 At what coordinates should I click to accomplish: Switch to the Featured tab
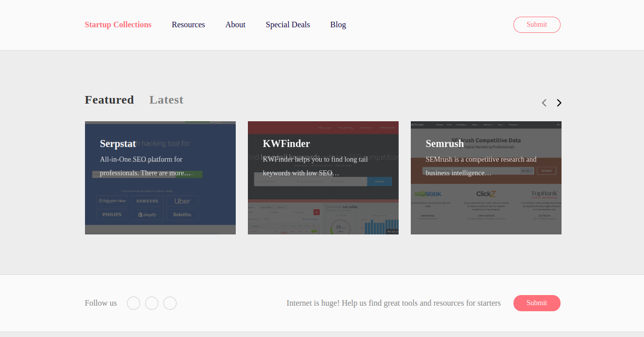point(109,100)
